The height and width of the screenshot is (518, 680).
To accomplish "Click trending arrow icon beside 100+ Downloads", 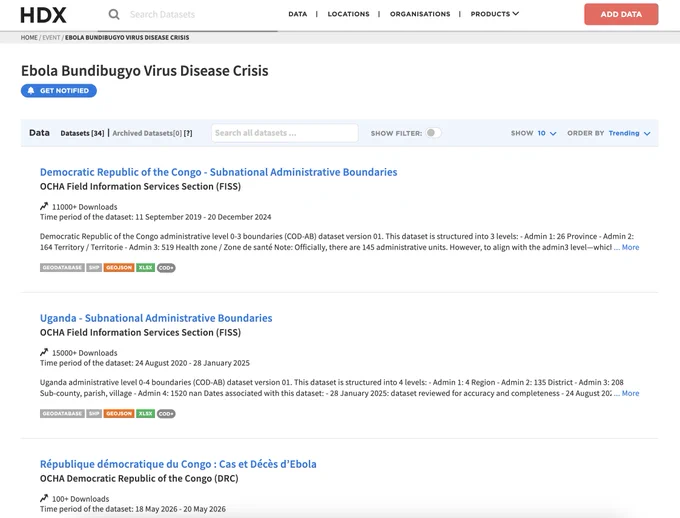I will 44,498.
